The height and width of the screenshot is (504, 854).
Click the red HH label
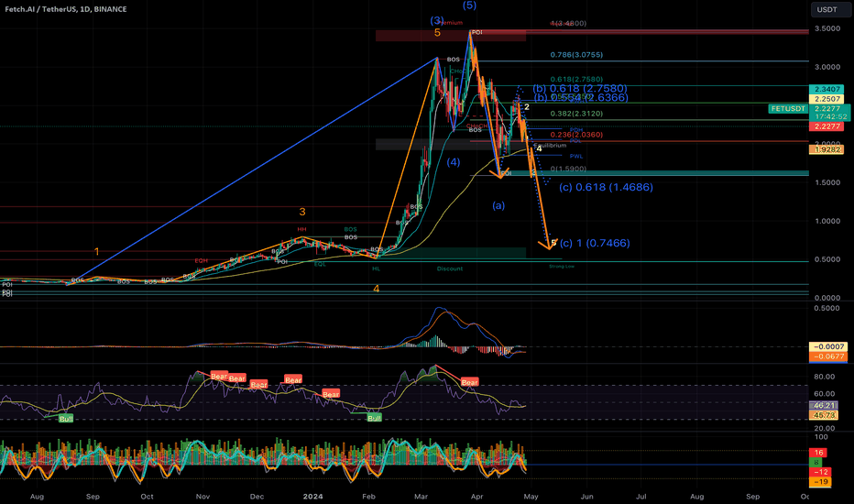pyautogui.click(x=301, y=229)
